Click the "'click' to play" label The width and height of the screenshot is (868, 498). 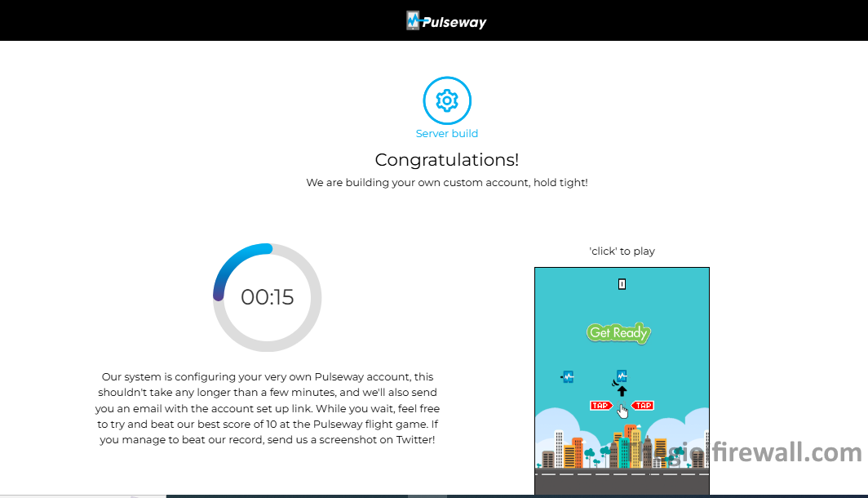pos(622,251)
